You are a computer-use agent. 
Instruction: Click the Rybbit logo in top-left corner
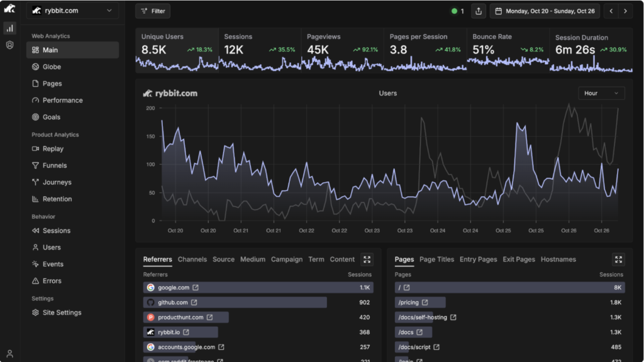click(x=9, y=9)
